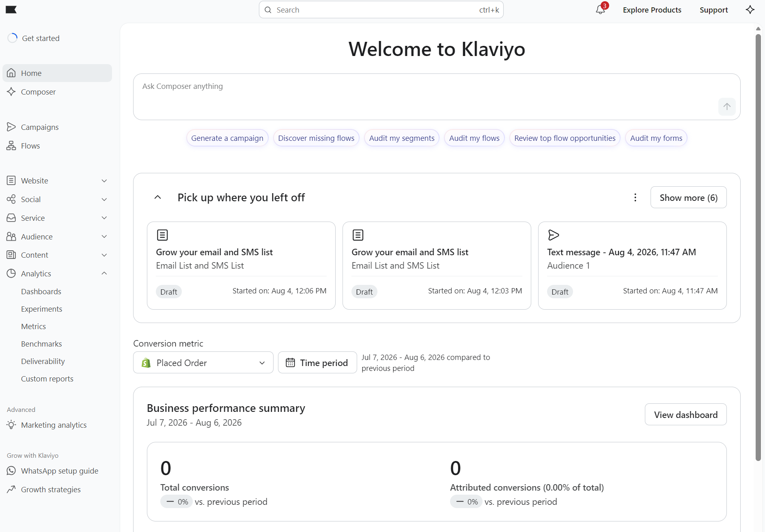Click the Marketing analytics lightbulb icon

11,425
